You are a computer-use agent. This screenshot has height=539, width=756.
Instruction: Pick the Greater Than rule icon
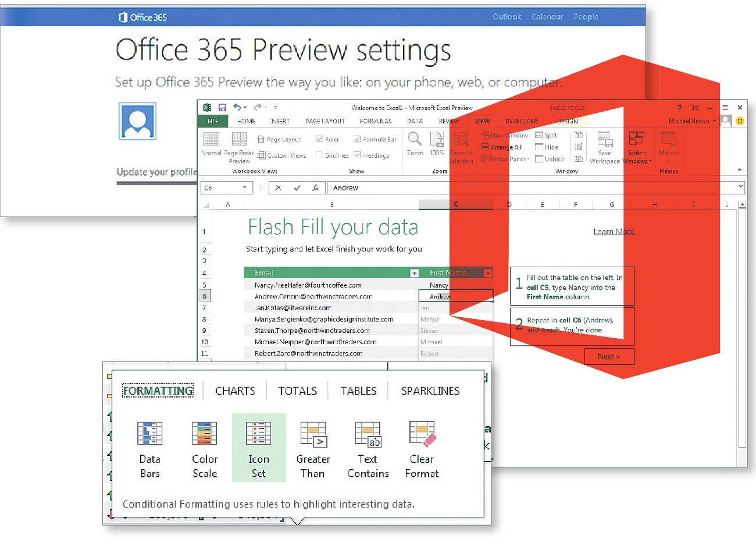click(313, 434)
